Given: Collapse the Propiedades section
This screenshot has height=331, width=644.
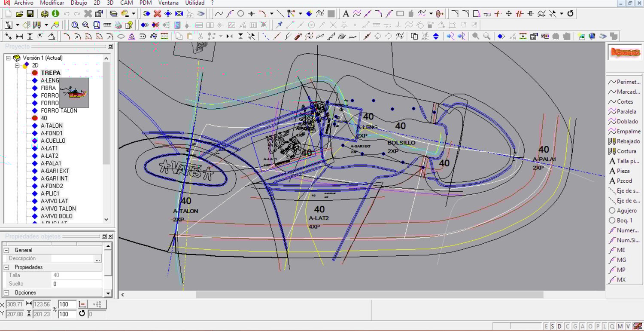Looking at the screenshot, I should 6,267.
